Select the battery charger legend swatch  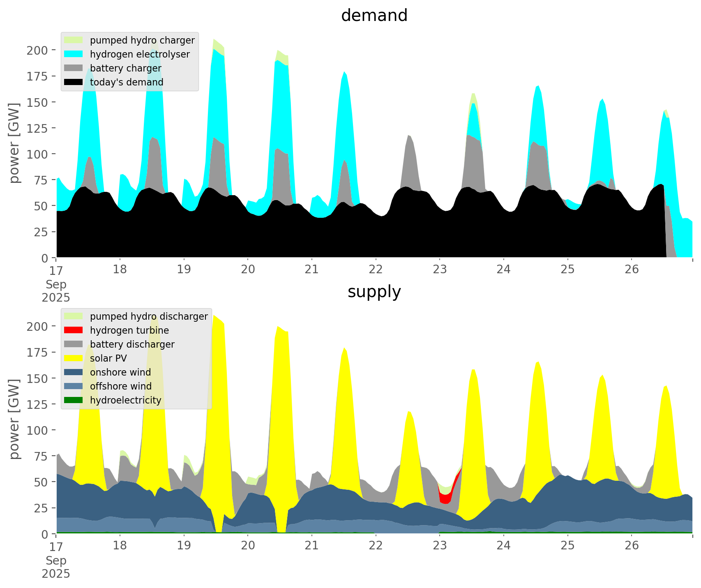(x=74, y=68)
